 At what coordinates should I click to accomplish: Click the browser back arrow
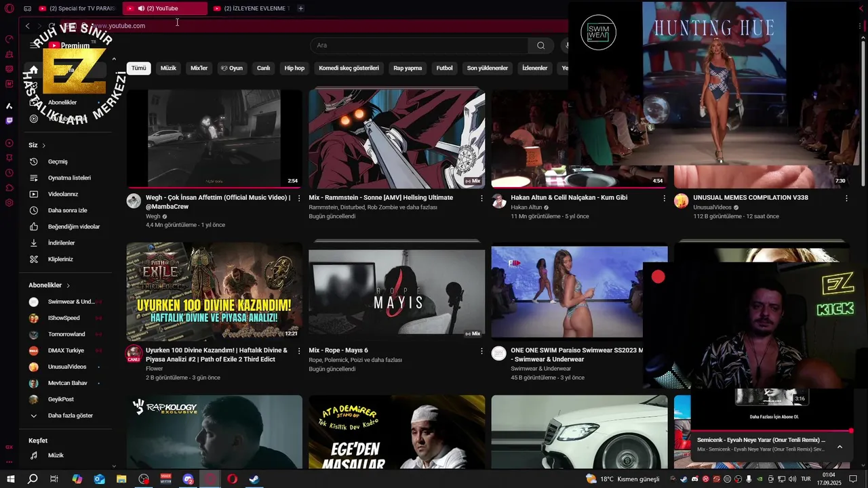pyautogui.click(x=27, y=26)
